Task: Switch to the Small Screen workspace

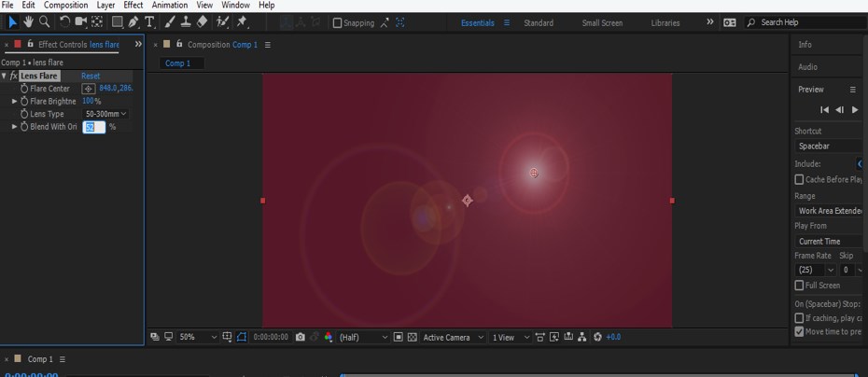Action: pyautogui.click(x=602, y=23)
